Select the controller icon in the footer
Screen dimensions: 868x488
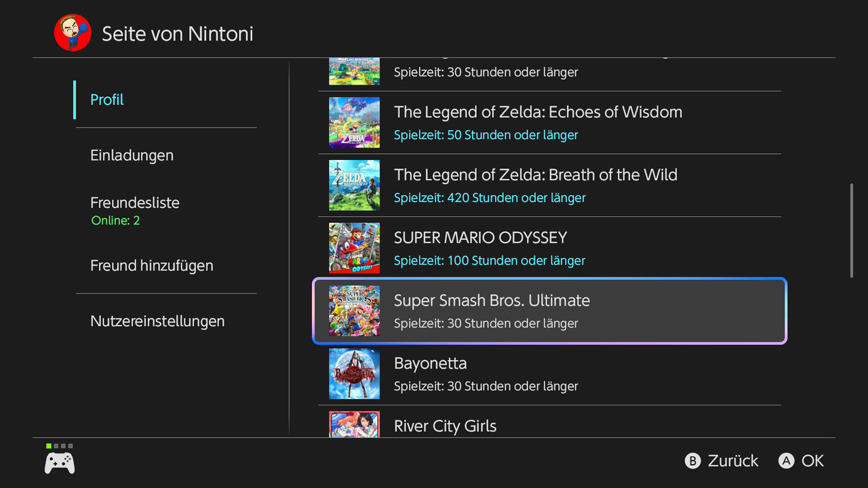[60, 463]
